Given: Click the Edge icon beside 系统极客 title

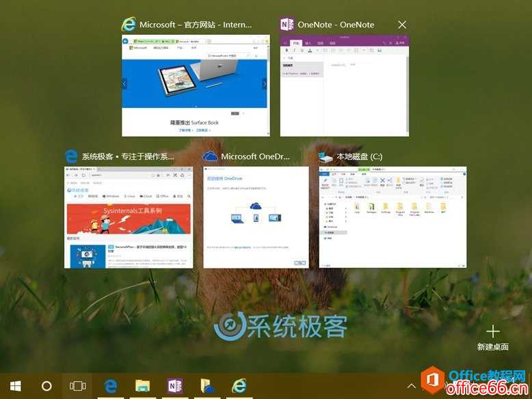Looking at the screenshot, I should (71, 156).
